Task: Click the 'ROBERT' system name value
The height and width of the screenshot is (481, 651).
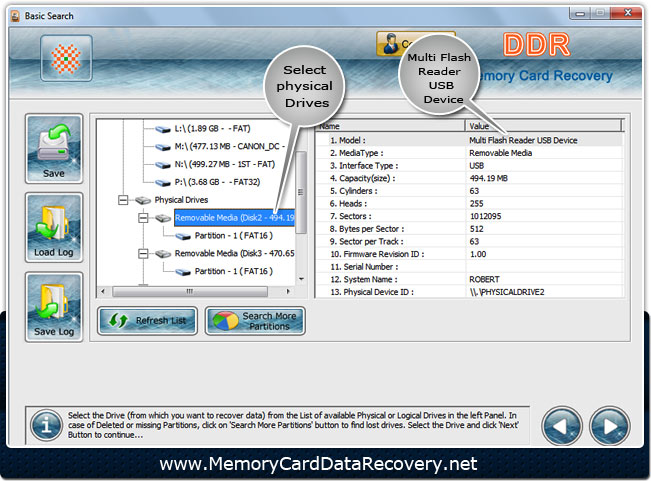Action: [484, 280]
